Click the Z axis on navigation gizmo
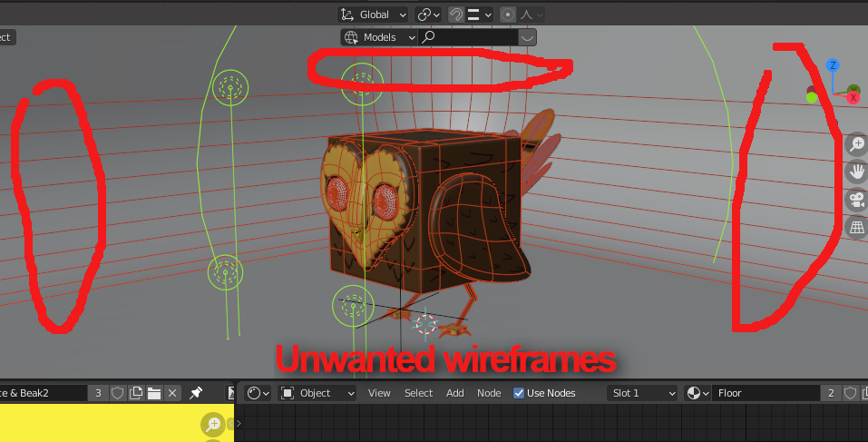Viewport: 868px width, 442px height. [x=833, y=65]
